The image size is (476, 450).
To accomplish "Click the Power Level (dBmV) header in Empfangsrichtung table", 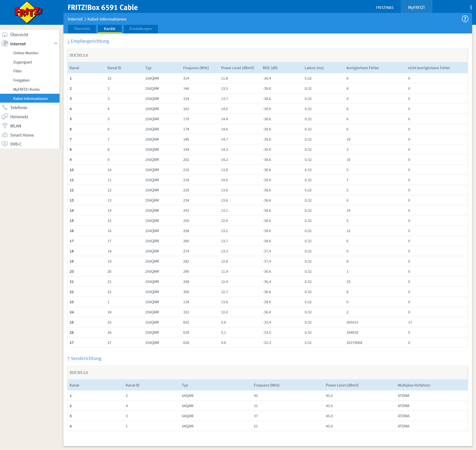I will click(x=237, y=68).
